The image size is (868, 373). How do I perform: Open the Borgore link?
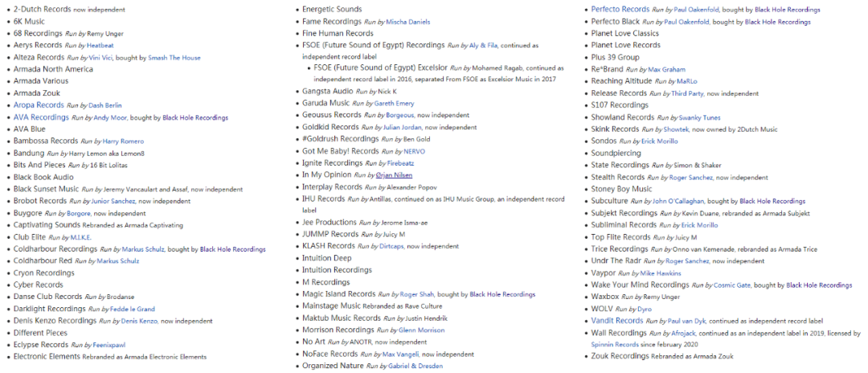click(x=79, y=213)
